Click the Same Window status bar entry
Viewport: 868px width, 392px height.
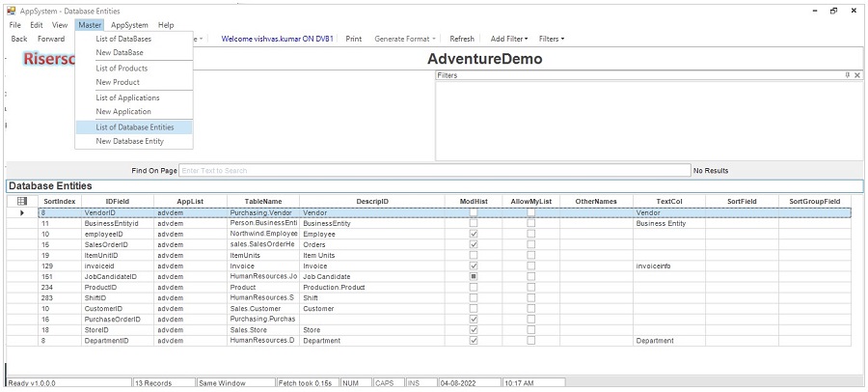click(236, 382)
